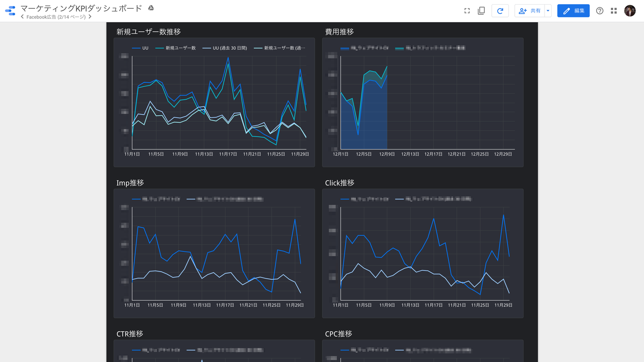Click 11月17日 on the 新規ユーザー数推移 axis
The width and height of the screenshot is (644, 362).
point(228,154)
